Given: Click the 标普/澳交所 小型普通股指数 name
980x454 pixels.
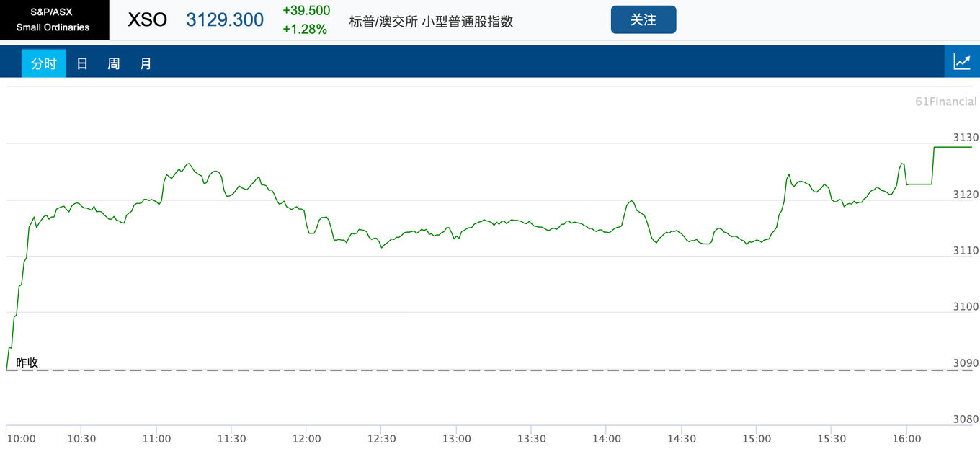Looking at the screenshot, I should tap(431, 22).
